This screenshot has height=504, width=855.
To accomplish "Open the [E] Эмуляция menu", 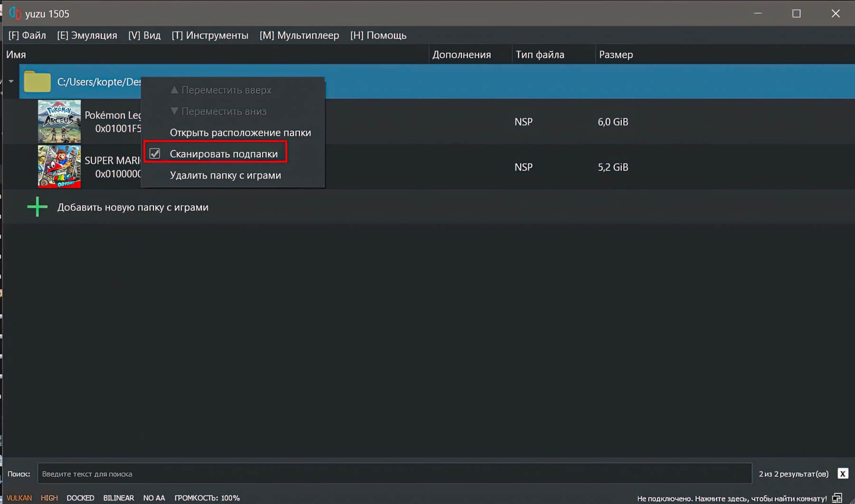I will [x=87, y=35].
